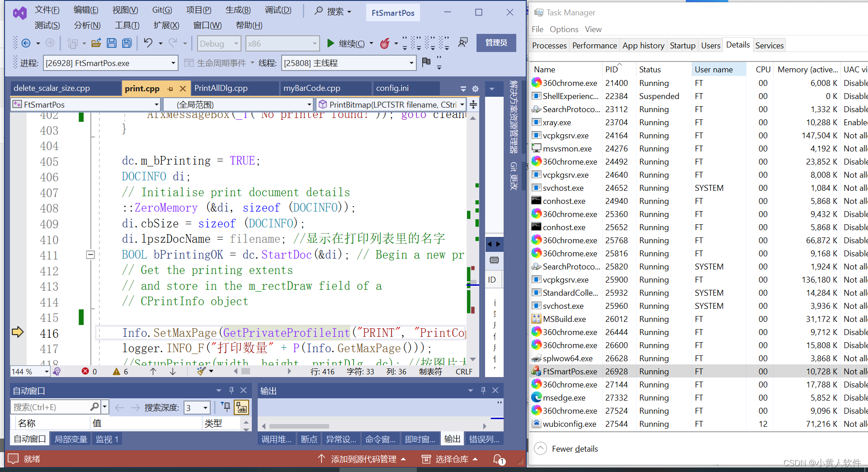The width and height of the screenshot is (868, 472).
Task: Save current file with single floppy icon
Action: (111, 43)
